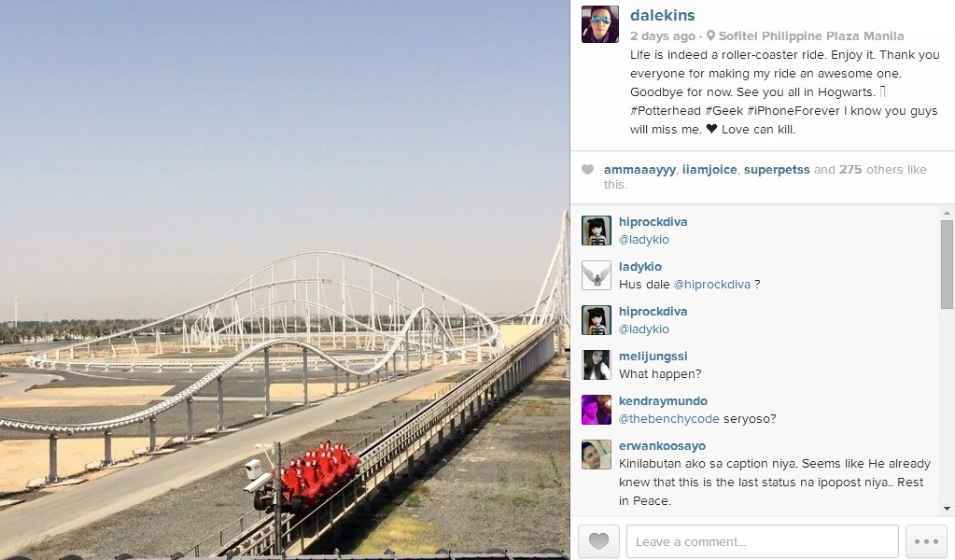Screen dimensions: 955x560
Task: Click the comments scrollbar down arrow
Action: pos(947,509)
